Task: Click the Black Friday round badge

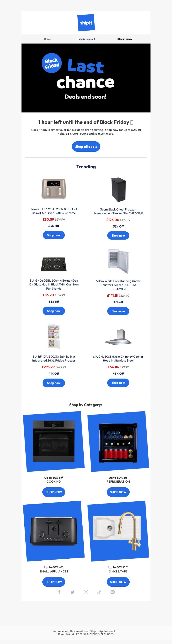Action: 52,63
